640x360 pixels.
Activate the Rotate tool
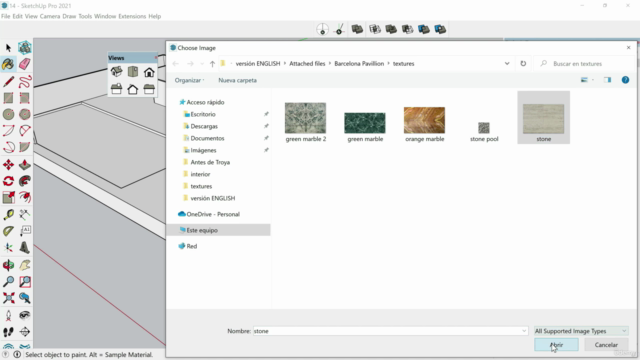[8, 181]
